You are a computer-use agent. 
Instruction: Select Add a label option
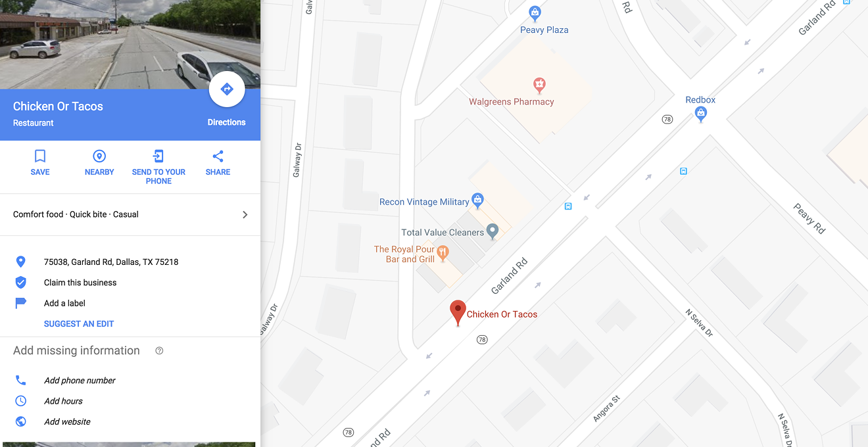click(64, 303)
